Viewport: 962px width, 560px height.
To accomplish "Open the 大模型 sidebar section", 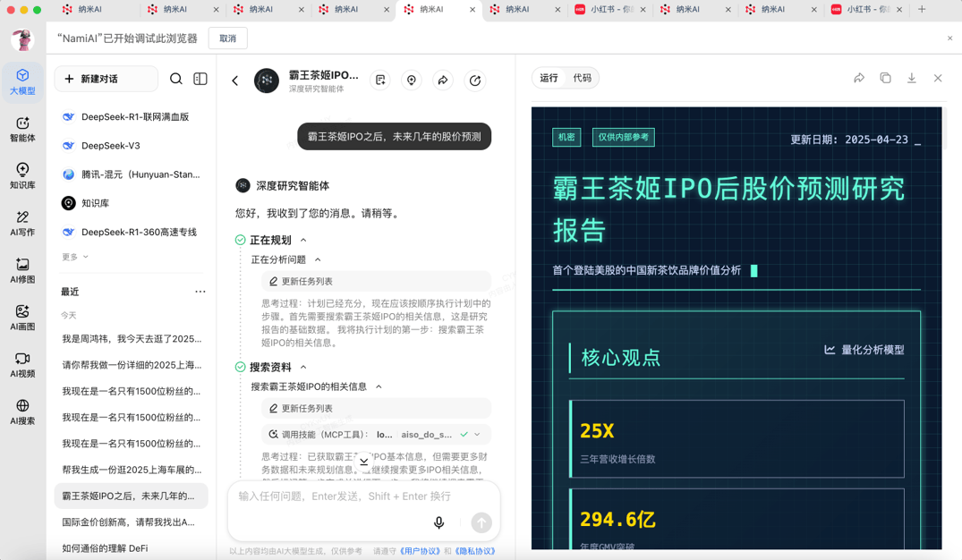I will click(x=22, y=81).
